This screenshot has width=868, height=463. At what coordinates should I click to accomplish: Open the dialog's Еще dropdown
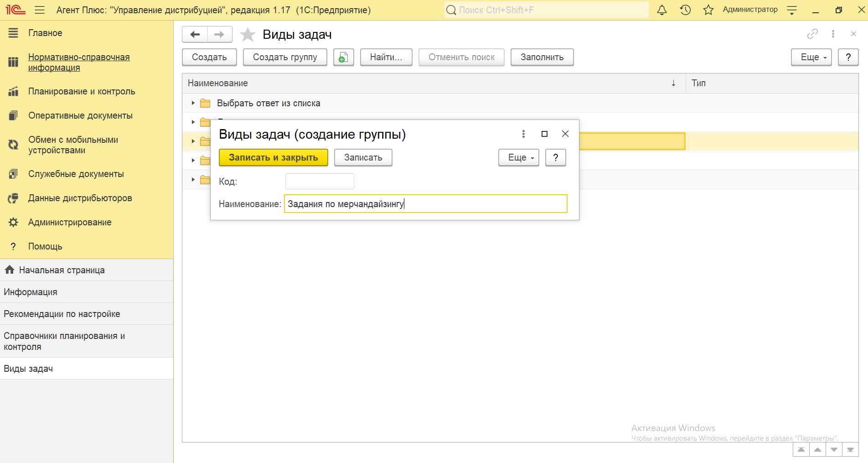click(x=519, y=157)
